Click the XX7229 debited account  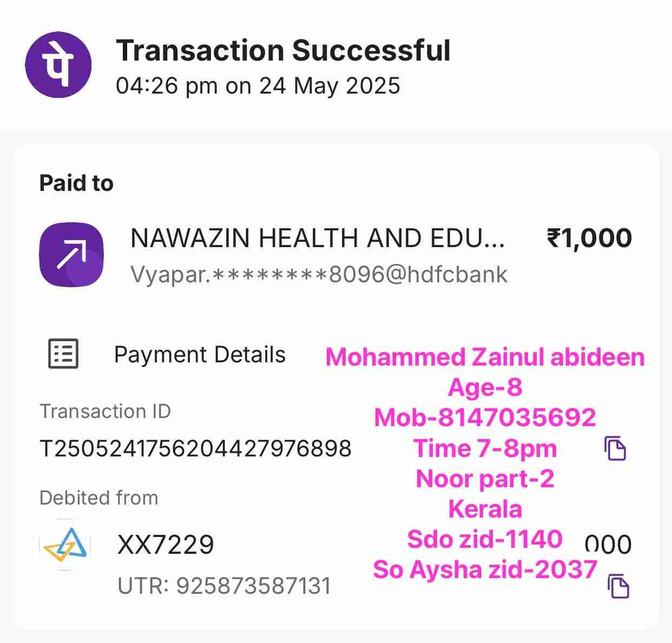[166, 545]
